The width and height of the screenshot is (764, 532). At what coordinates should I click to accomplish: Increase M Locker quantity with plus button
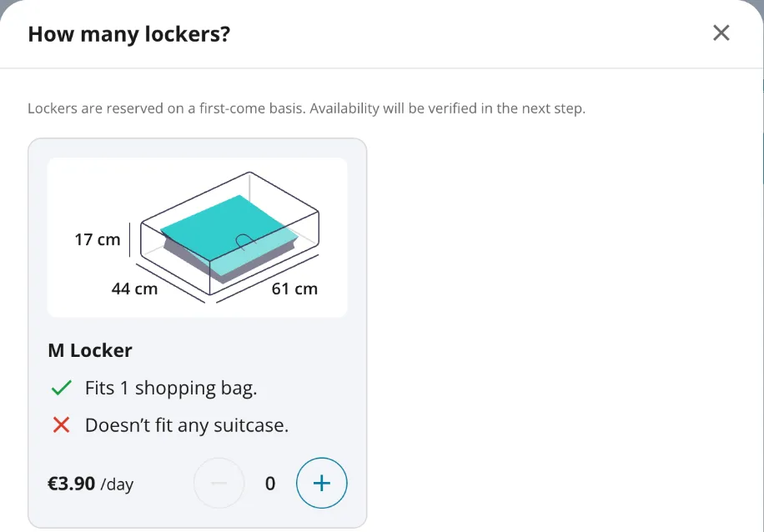pyautogui.click(x=322, y=483)
